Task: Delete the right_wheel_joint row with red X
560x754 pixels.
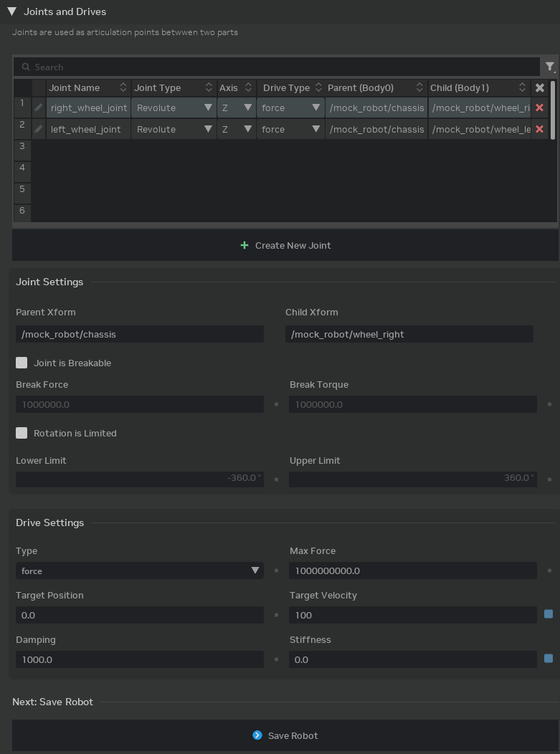Action: [x=540, y=108]
